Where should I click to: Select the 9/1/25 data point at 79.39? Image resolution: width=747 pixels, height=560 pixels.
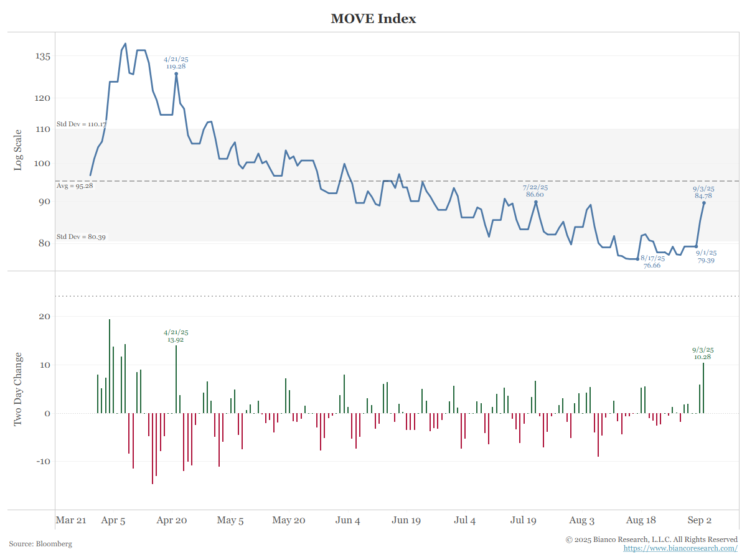click(x=696, y=246)
